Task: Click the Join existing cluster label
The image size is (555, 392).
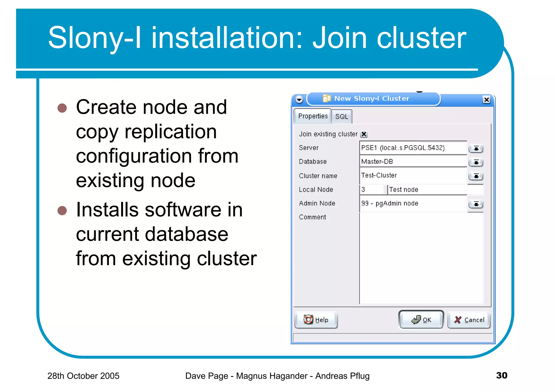Action: pos(328,134)
